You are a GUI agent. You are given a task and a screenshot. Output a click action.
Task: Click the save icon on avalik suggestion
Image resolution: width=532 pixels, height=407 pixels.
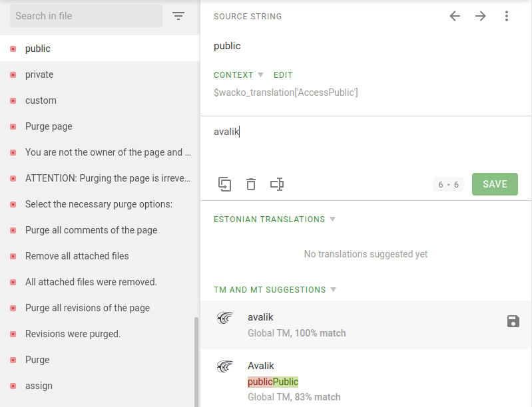513,322
